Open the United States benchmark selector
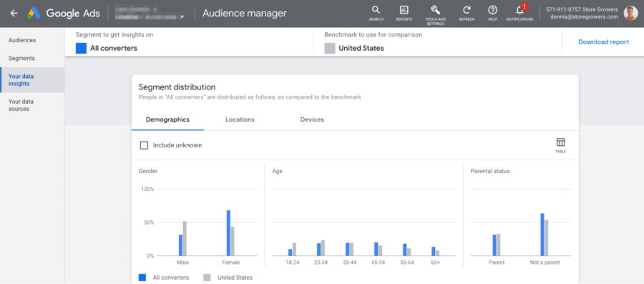This screenshot has height=284, width=644. point(354,48)
